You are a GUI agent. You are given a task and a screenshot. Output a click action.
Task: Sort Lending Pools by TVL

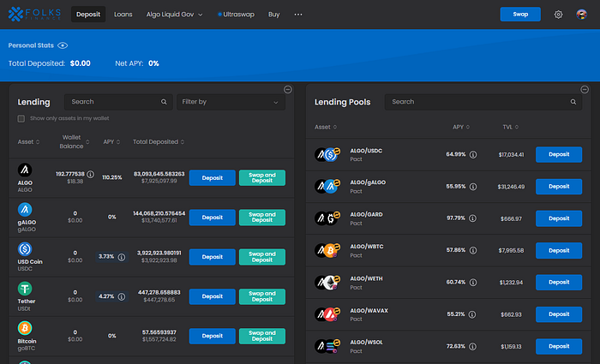pos(511,127)
